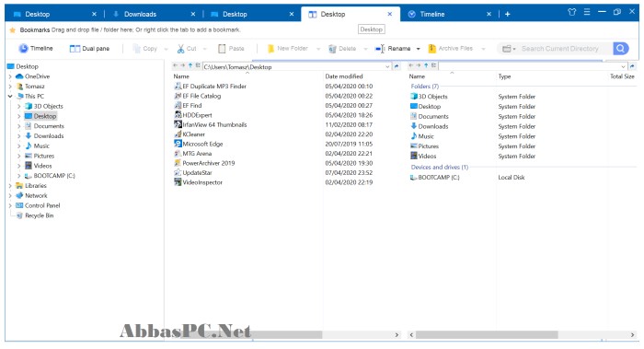Click the Archive Files icon
The image size is (644, 349).
pyautogui.click(x=431, y=49)
